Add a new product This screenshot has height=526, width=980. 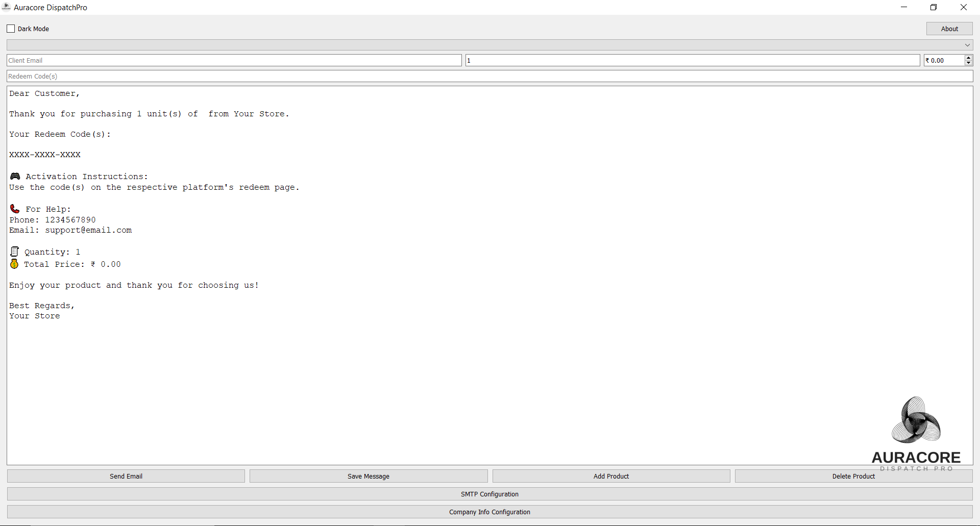[x=610, y=476]
